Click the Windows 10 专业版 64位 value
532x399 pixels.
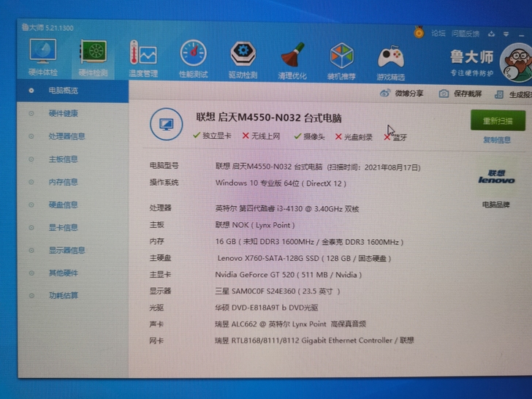[x=281, y=183]
